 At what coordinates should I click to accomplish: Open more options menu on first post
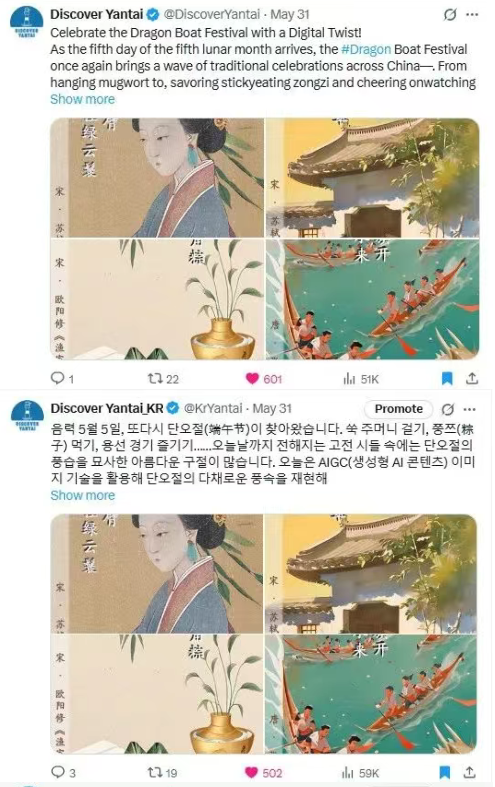click(x=472, y=15)
